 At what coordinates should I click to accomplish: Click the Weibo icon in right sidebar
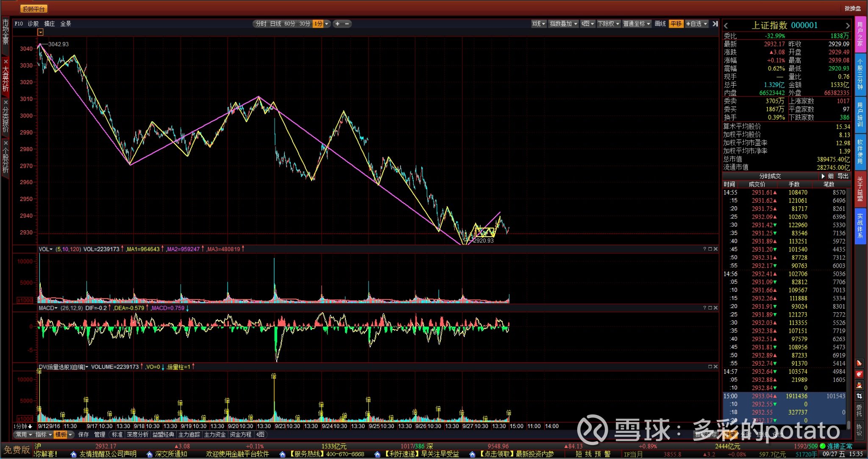[859, 374]
